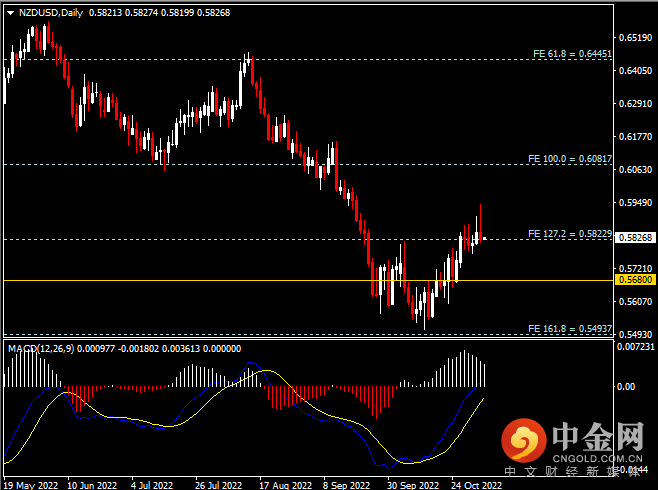The width and height of the screenshot is (658, 490).
Task: Click the 0.65190 price axis label
Action: [635, 38]
